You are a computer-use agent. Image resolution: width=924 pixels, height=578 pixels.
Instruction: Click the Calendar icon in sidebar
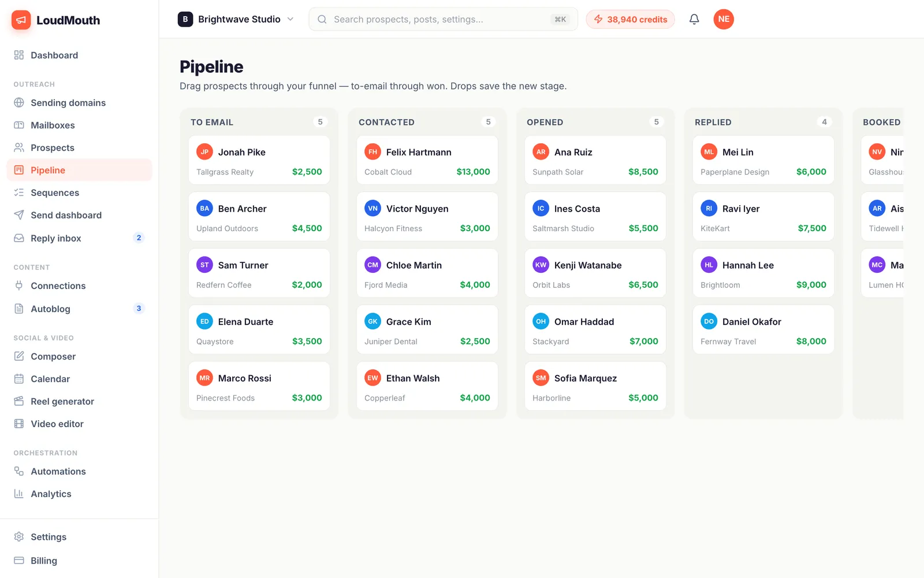(x=19, y=379)
